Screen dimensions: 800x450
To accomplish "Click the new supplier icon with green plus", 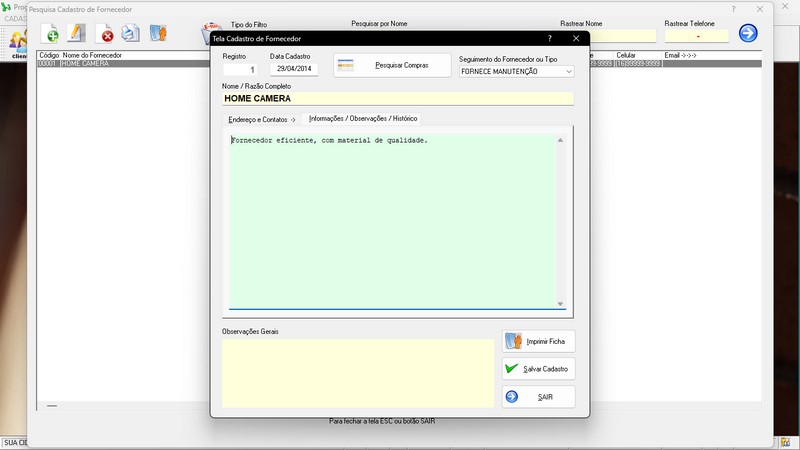I will coord(49,34).
